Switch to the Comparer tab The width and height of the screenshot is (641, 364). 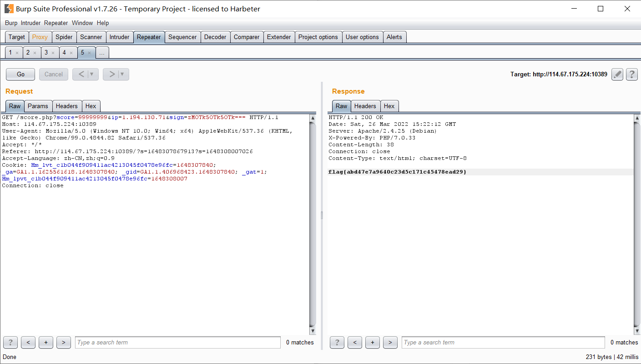click(247, 37)
